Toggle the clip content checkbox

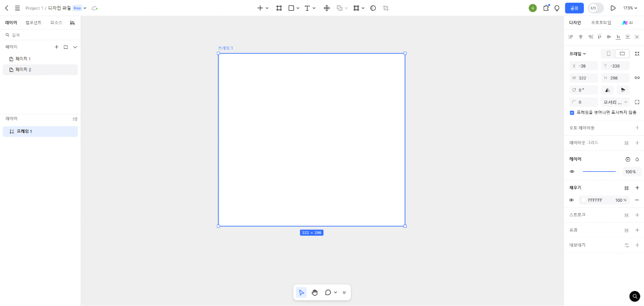(572, 113)
